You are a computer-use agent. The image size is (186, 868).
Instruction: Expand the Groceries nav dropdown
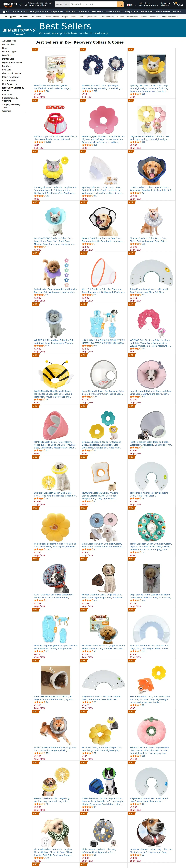(83, 11)
